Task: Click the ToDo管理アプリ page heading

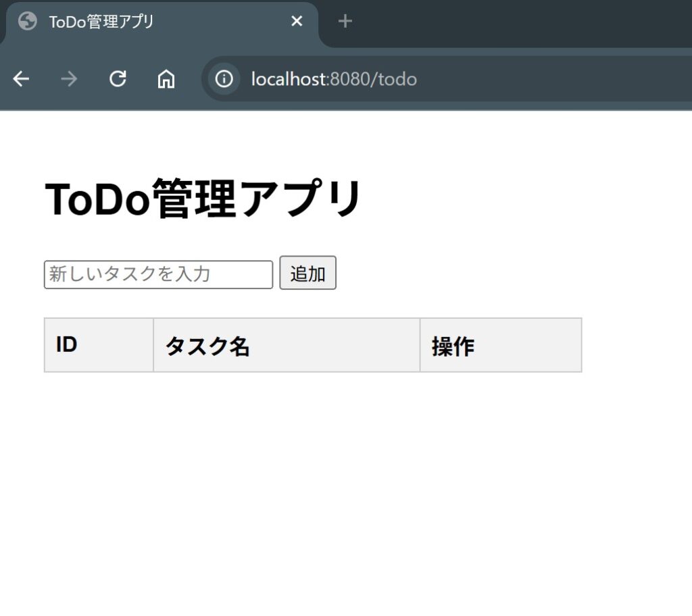Action: 203,199
